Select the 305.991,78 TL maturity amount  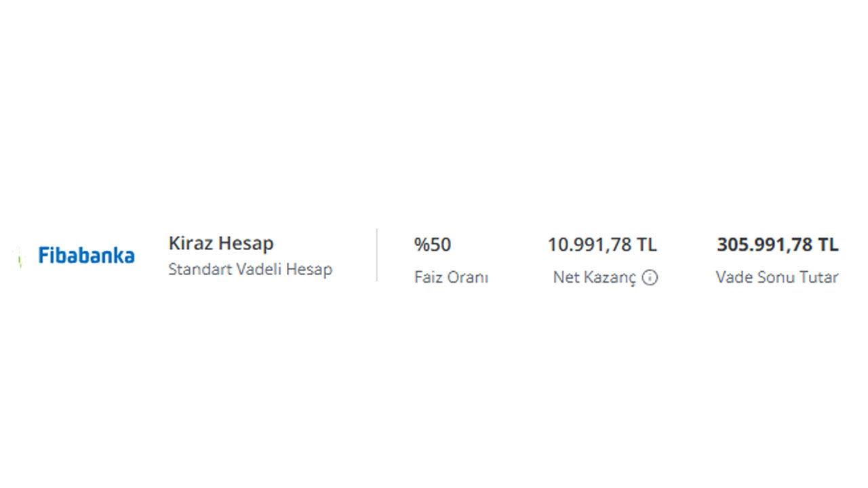tap(778, 245)
